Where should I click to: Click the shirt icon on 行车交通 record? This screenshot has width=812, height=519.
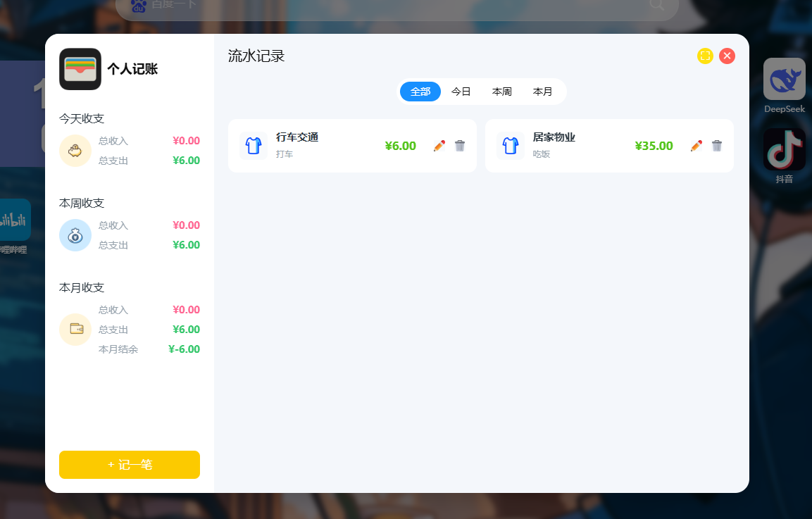click(254, 146)
